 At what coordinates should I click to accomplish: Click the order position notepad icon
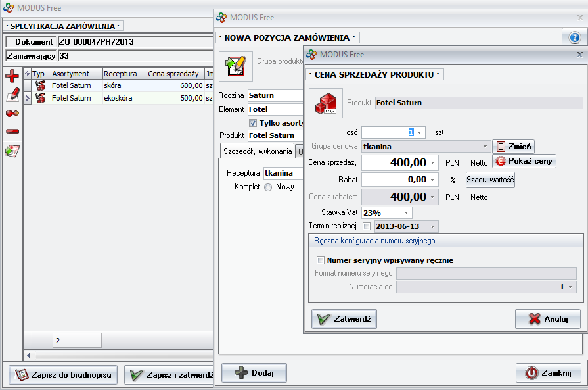coord(235,64)
